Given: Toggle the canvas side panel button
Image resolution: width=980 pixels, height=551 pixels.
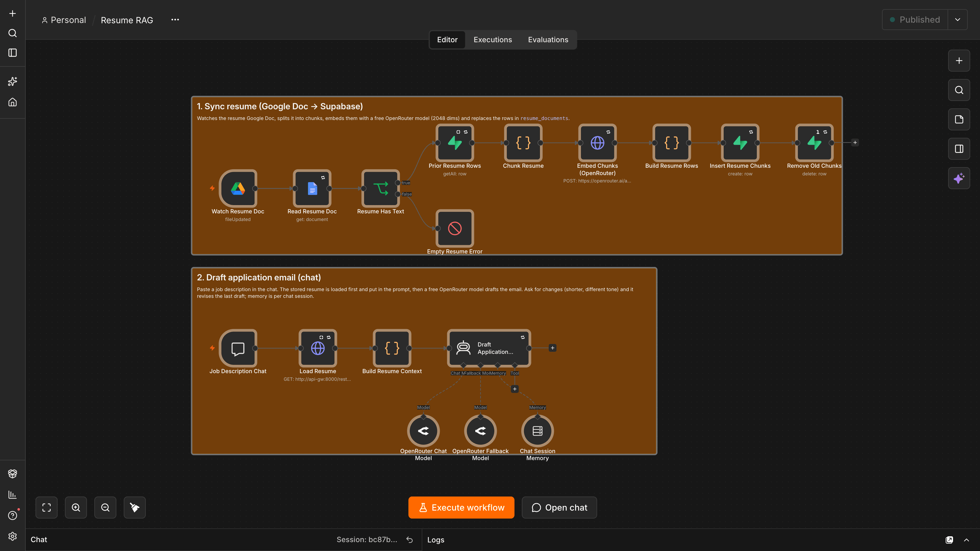Looking at the screenshot, I should pyautogui.click(x=959, y=149).
